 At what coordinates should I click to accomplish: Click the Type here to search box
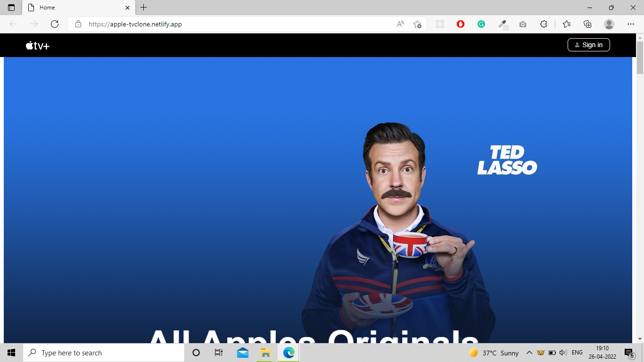(104, 353)
